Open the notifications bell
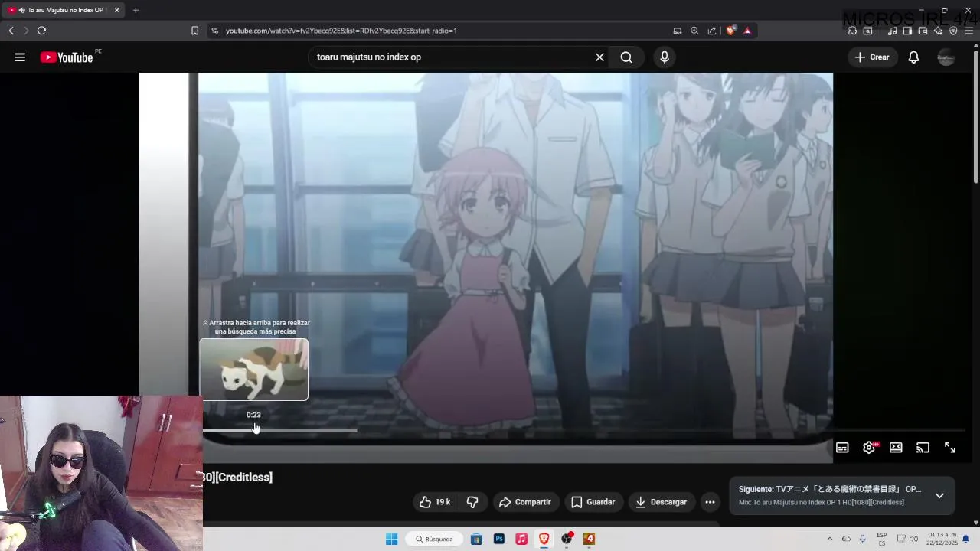980x551 pixels. pos(913,57)
